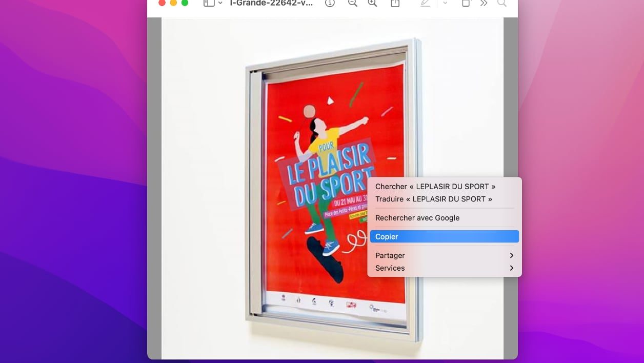The height and width of the screenshot is (363, 644).
Task: Select Copier in the context menu
Action: coord(445,236)
